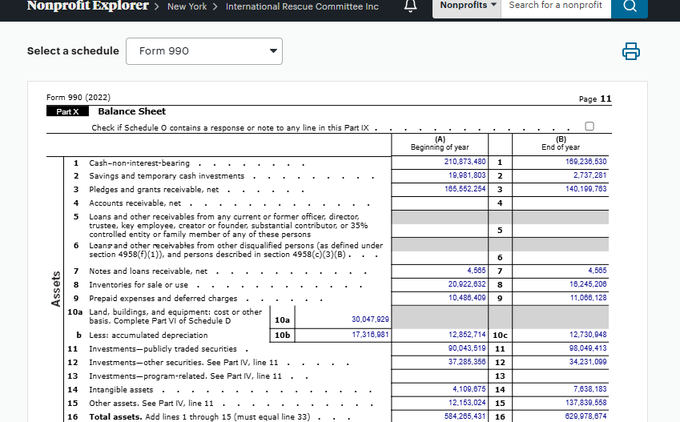
Task: Click the End of year column header
Action: [x=560, y=144]
